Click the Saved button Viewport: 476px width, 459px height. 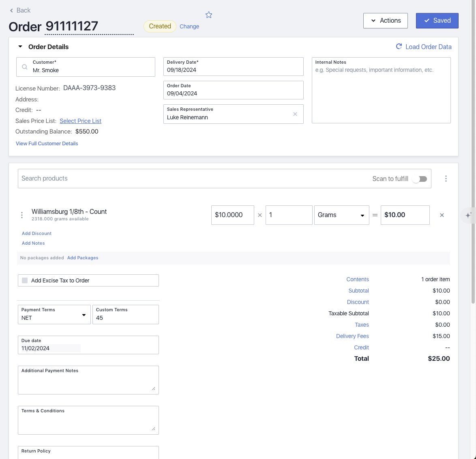coord(437,21)
